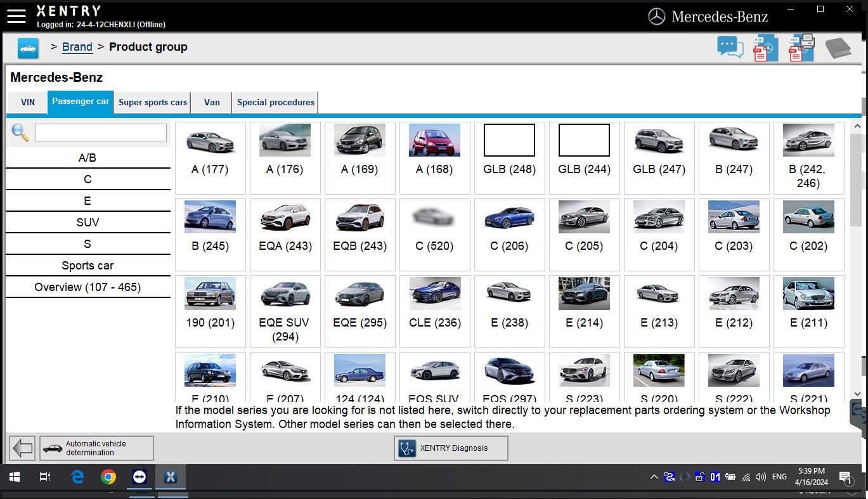Open the hamburger menu in XENTRY header

click(16, 16)
